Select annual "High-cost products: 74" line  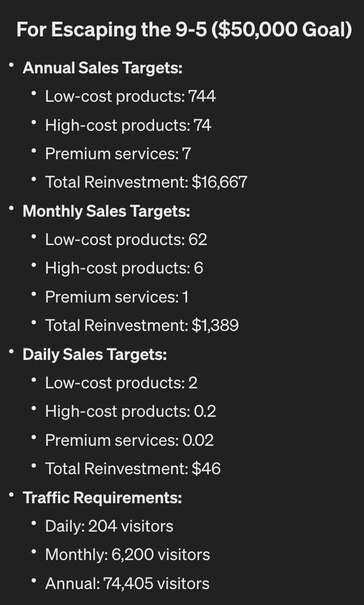click(128, 125)
